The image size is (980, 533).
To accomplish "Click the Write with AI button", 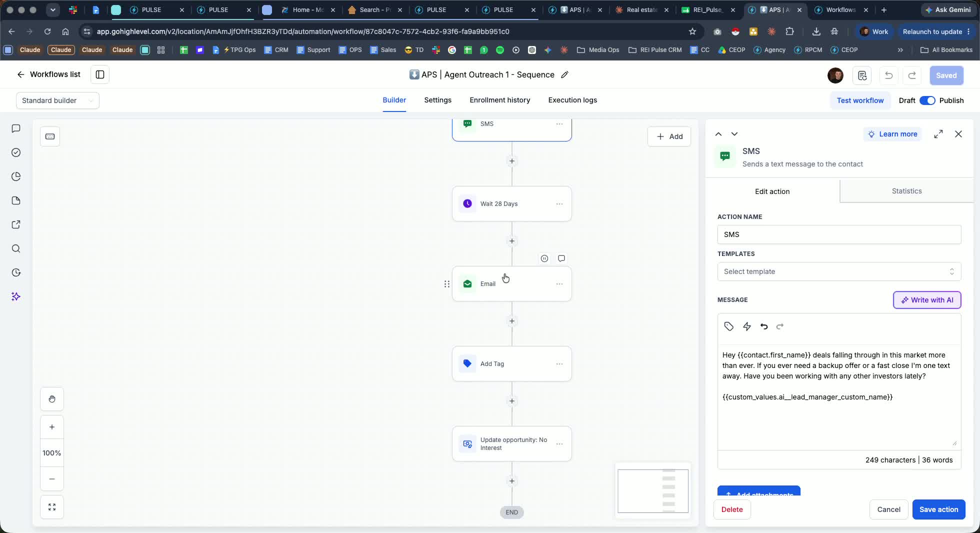I will pos(927,300).
